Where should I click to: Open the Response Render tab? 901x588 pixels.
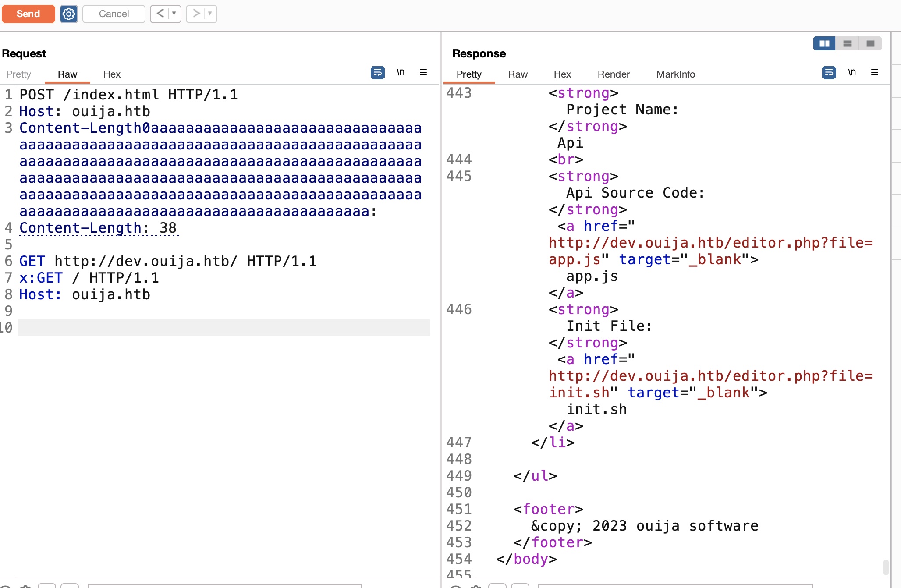[x=614, y=74]
